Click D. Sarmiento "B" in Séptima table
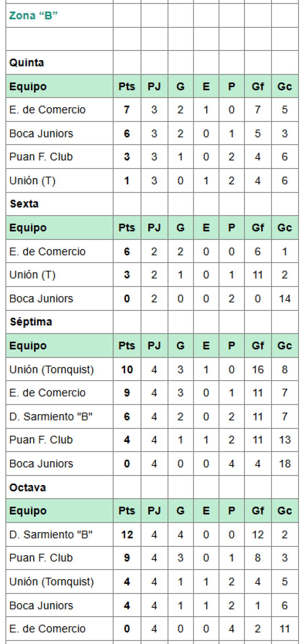Screen dimensions: 302x644 point(51,416)
